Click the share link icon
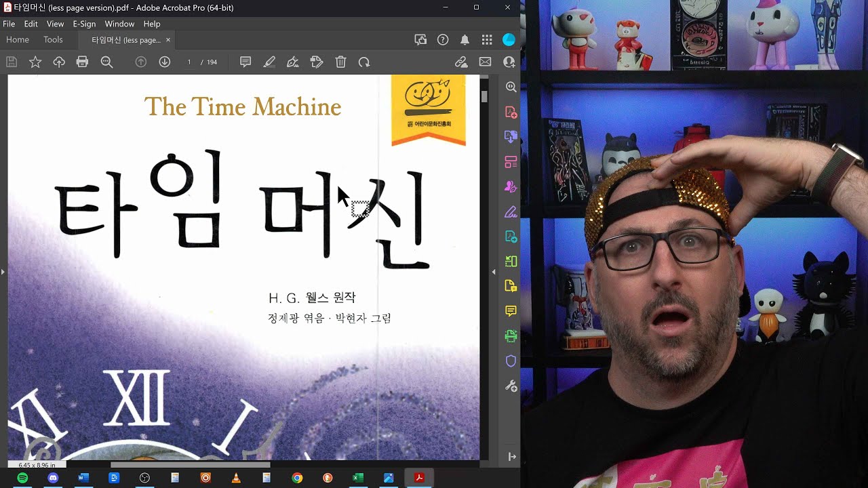This screenshot has height=488, width=868. 461,62
